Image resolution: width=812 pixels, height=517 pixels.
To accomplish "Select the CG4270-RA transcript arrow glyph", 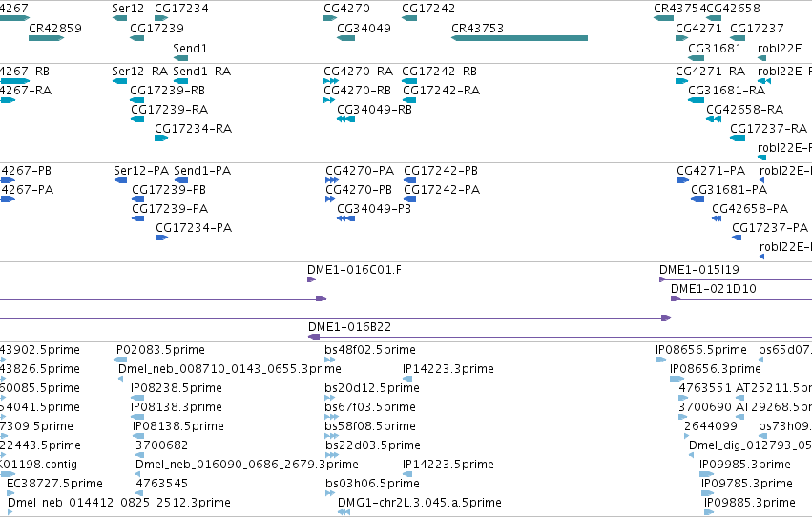I will point(331,81).
